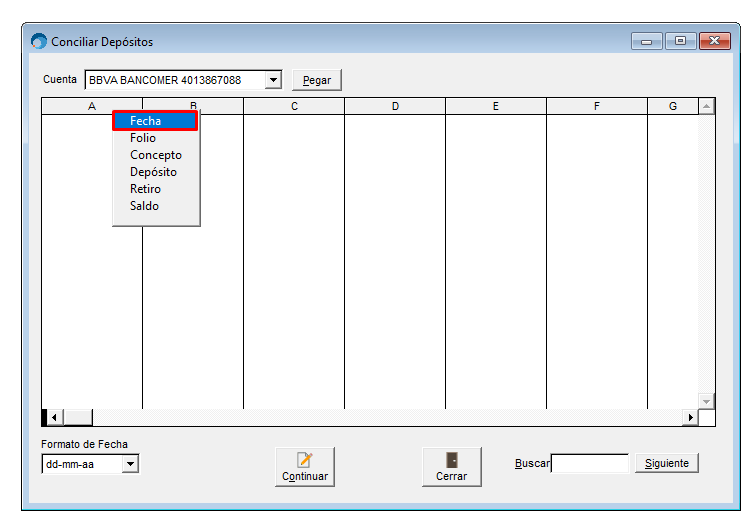Close the Conciliar Depósitos window
The image size is (755, 520).
click(715, 41)
